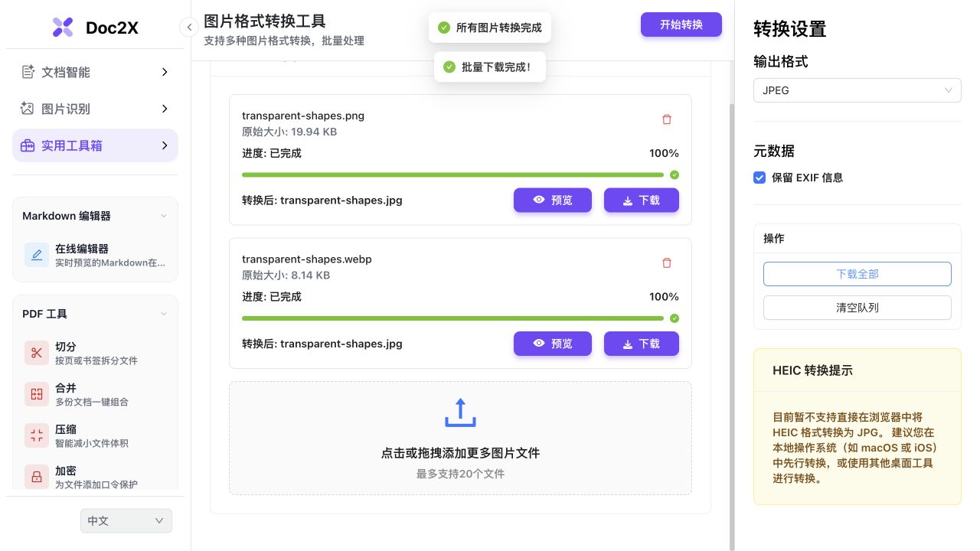
Task: Expand the 图片识别 menu chevron
Action: pos(165,109)
